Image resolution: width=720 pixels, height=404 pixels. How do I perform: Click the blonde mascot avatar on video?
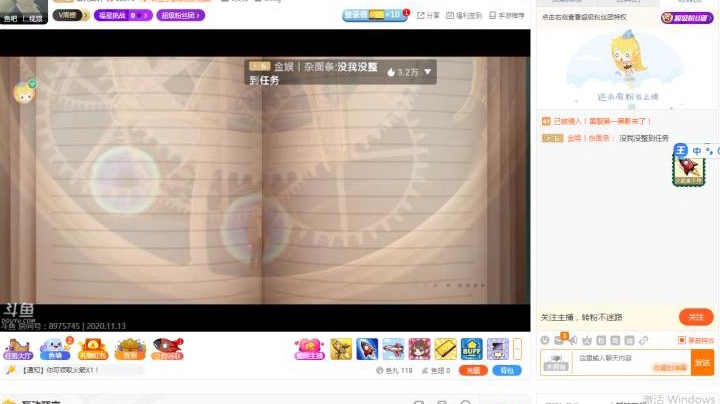(x=24, y=92)
